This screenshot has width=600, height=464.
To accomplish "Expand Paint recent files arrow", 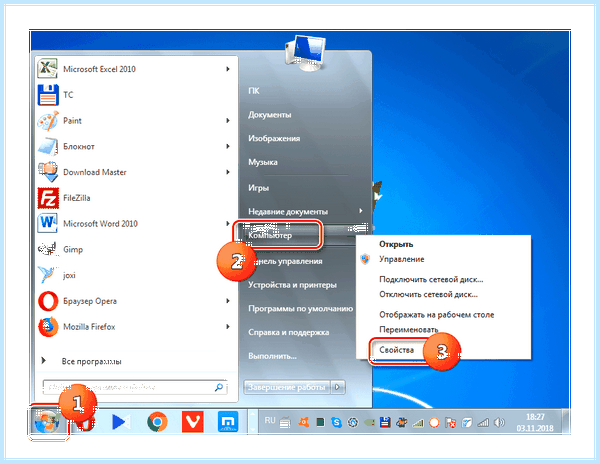I will click(x=228, y=120).
